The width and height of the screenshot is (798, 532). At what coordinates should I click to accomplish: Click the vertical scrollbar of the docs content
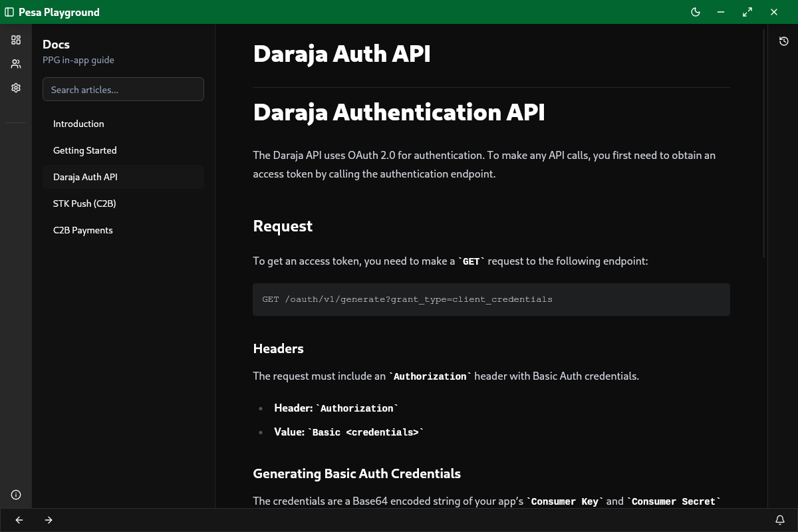[763, 144]
